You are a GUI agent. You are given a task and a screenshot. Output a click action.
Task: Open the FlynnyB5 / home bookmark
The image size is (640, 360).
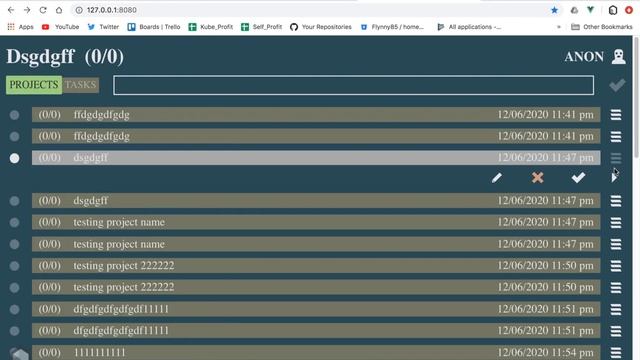click(392, 27)
